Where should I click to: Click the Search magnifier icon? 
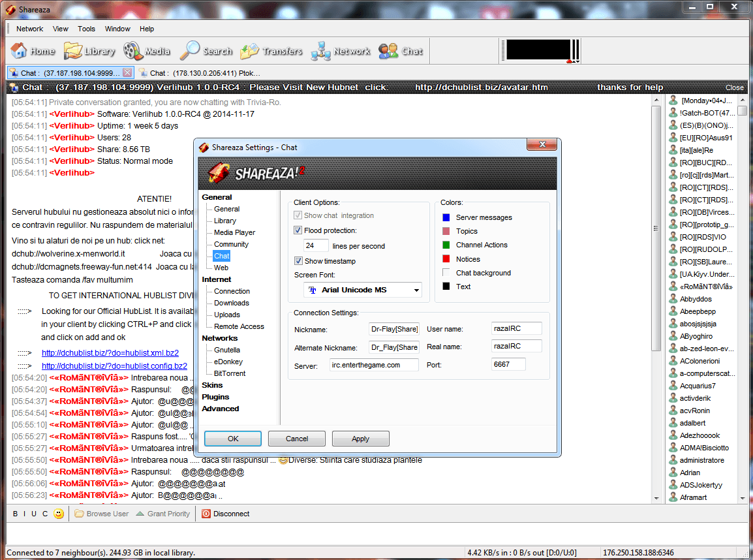pos(191,51)
